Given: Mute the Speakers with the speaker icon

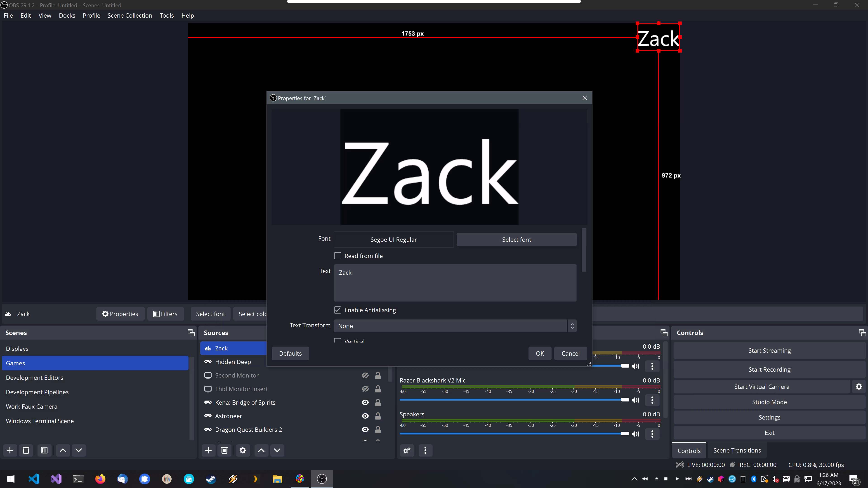Looking at the screenshot, I should (636, 434).
